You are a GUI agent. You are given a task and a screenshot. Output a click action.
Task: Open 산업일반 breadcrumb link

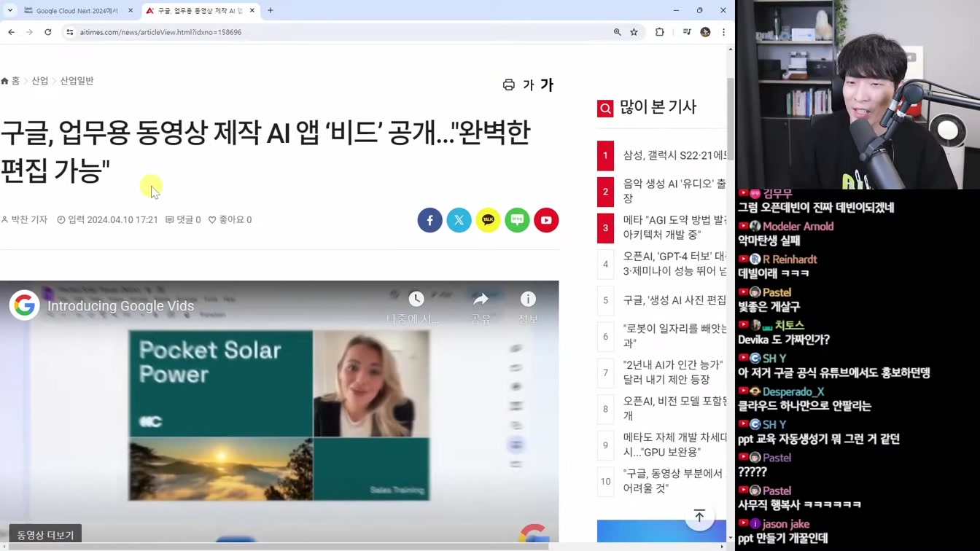point(77,81)
